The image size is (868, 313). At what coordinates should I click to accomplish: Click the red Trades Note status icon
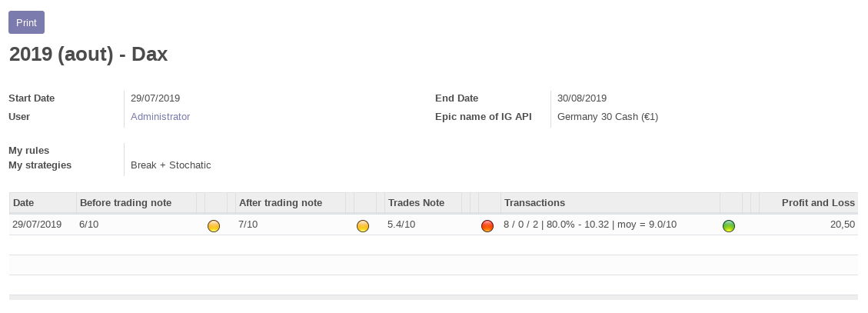(487, 225)
